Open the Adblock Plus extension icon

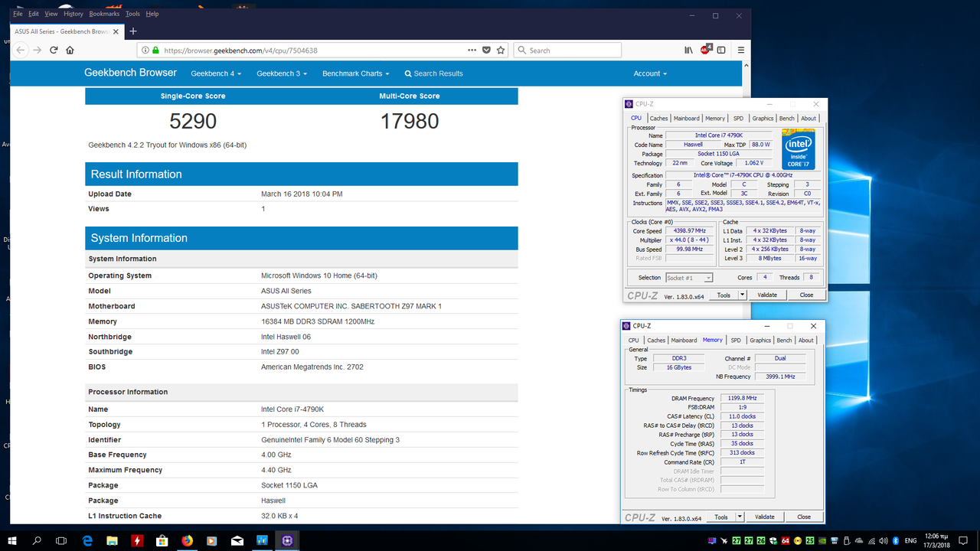(x=706, y=50)
